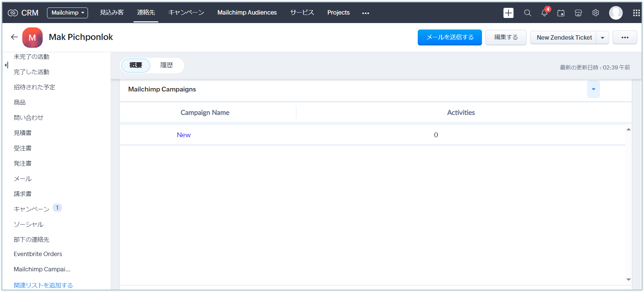Viewport: 644px width, 292px height.
Task: Open the notifications bell icon
Action: tap(544, 13)
